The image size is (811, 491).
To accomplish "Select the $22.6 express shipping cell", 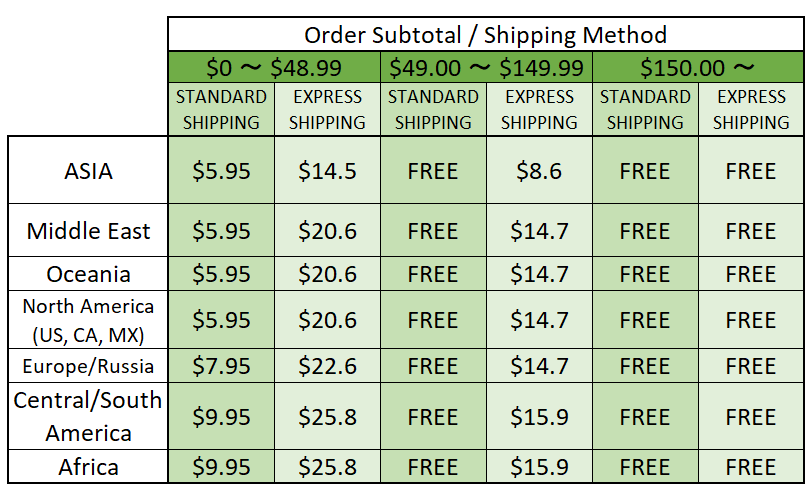I will pyautogui.click(x=327, y=366).
